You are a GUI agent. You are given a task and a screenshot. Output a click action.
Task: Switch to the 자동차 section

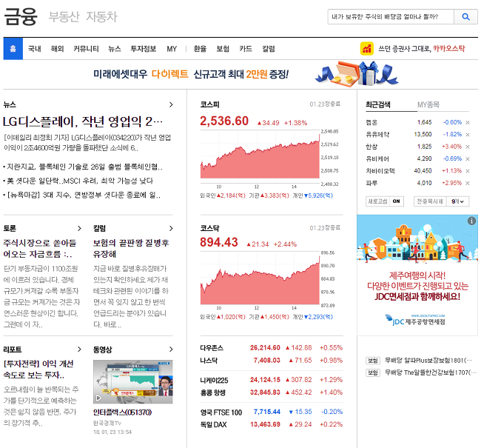101,16
